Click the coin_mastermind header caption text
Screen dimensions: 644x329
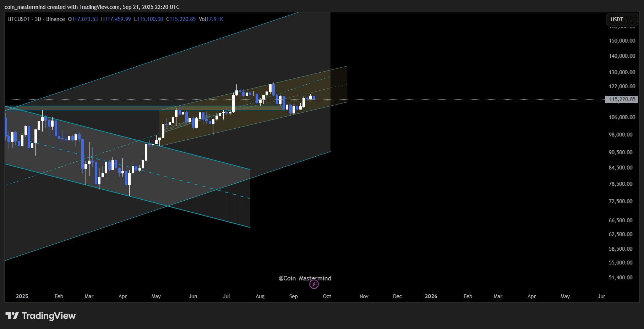[x=92, y=7]
